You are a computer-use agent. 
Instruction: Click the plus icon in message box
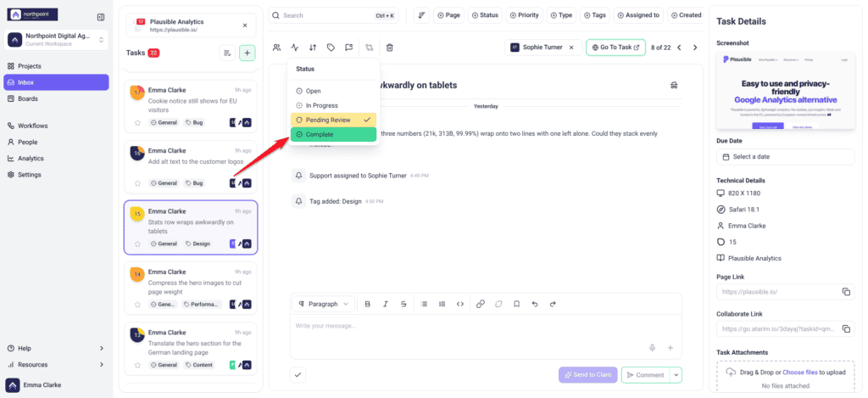[x=670, y=348]
